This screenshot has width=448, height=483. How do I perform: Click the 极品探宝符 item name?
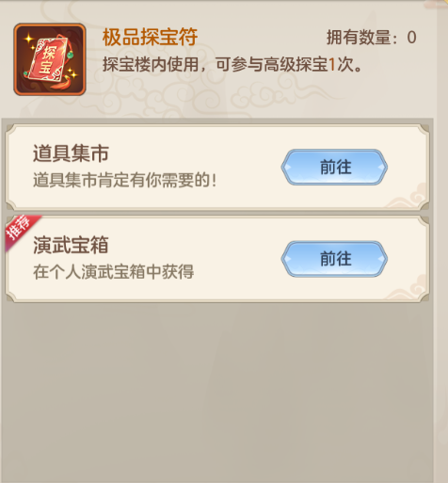pos(150,37)
